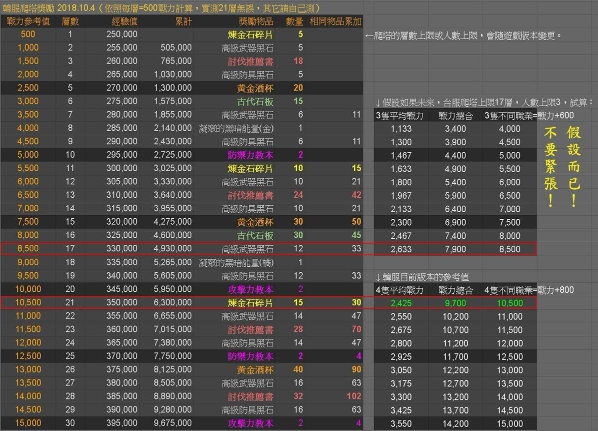Click cumulative value 1,030,000
The image size is (598, 431).
point(173,74)
